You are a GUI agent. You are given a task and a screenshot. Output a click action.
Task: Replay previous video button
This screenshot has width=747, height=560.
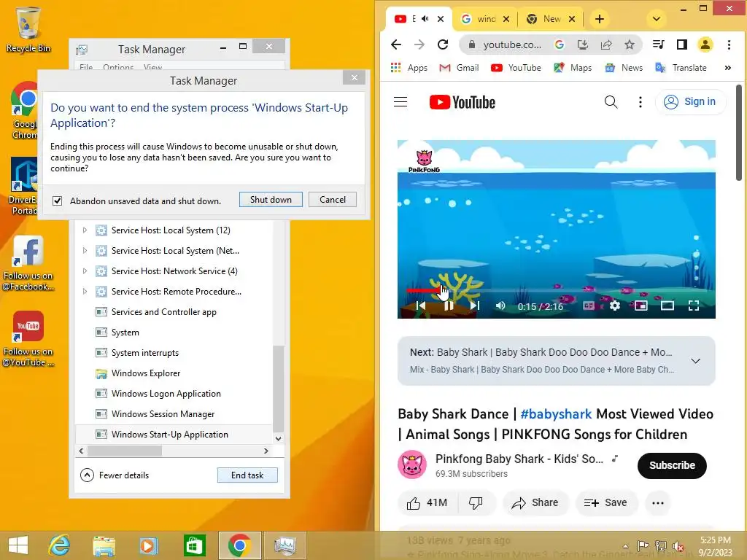[421, 306]
